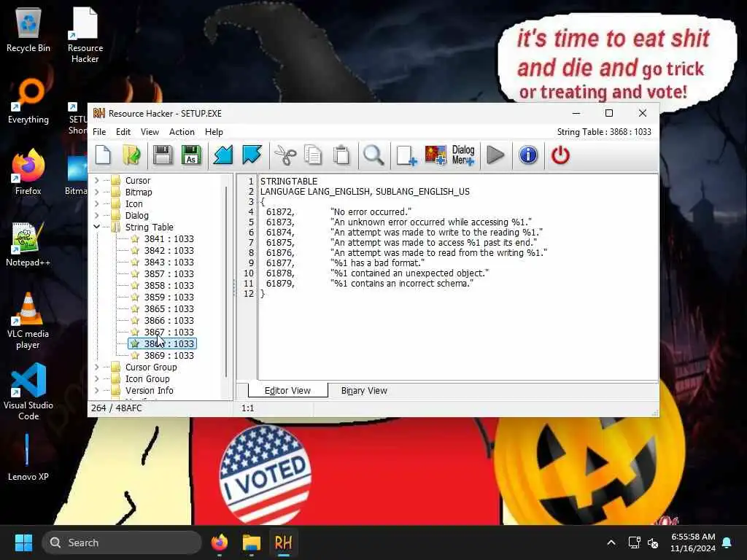Screen dimensions: 747x560
Task: Click the muted volume tray icon
Action: 653,542
